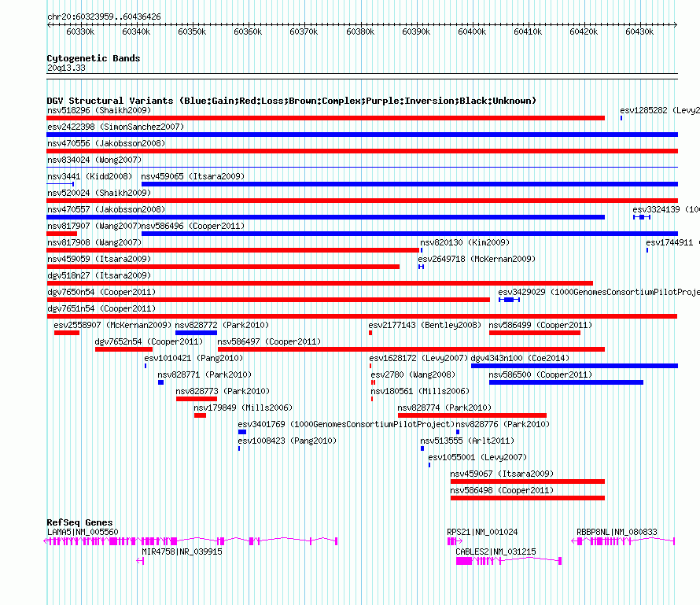Click the dgv7652n54 (Cooper2011) red bar

tap(123, 349)
